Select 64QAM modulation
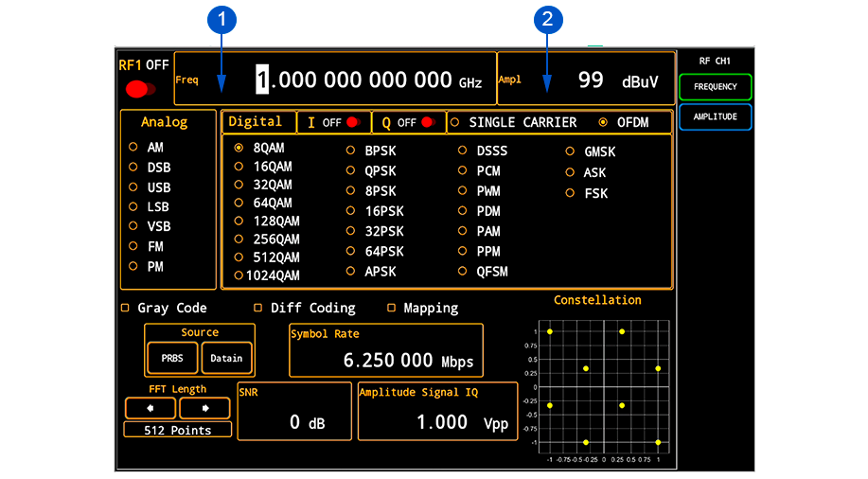This screenshot has height=479, width=868. [x=239, y=203]
